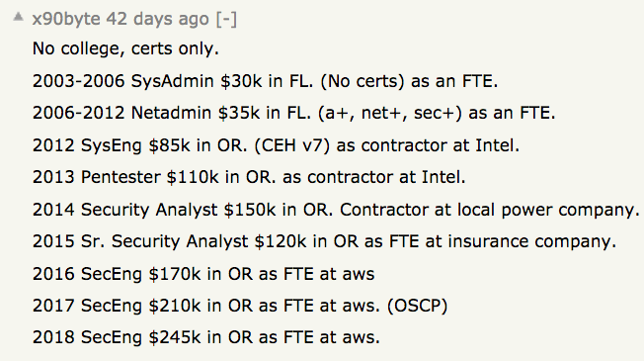Click the '(a+, net+, sec+)' certs text

(390, 113)
